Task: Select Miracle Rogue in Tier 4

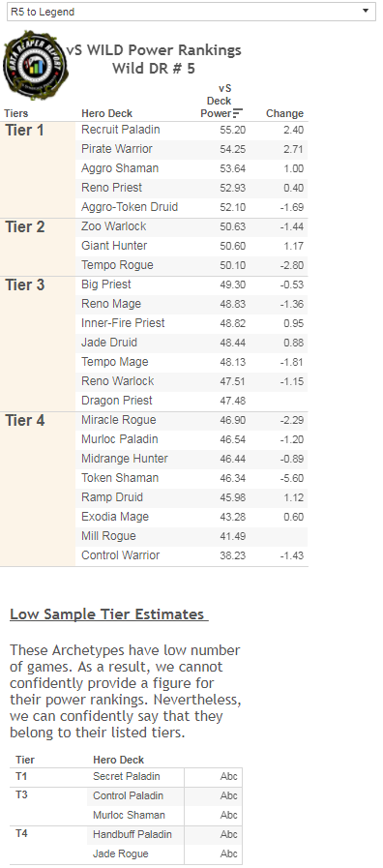Action: click(x=118, y=420)
